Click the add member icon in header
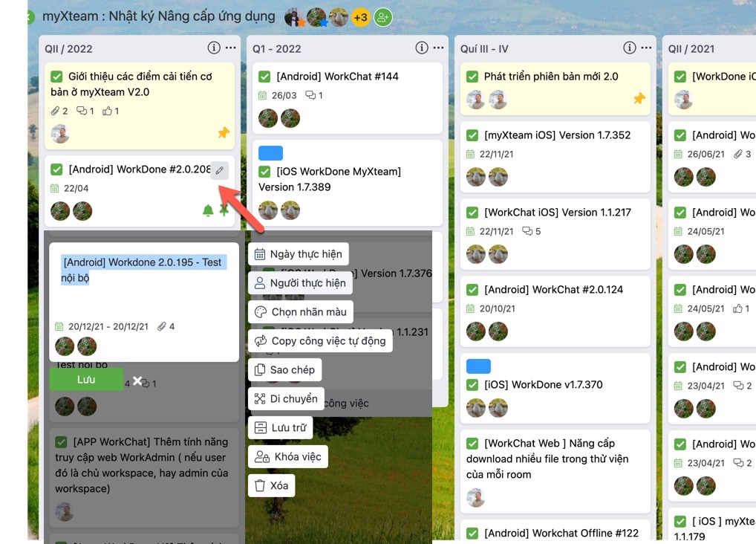This screenshot has height=544, width=756. (x=382, y=17)
